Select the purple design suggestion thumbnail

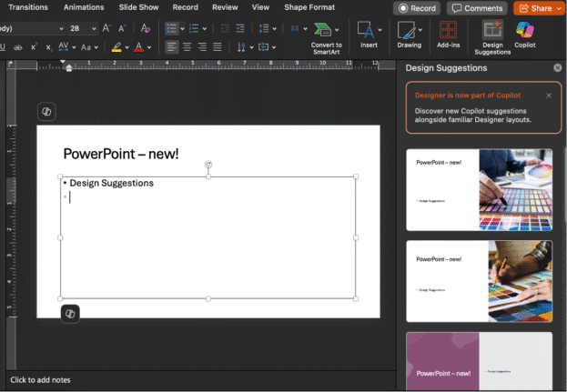[x=479, y=361]
